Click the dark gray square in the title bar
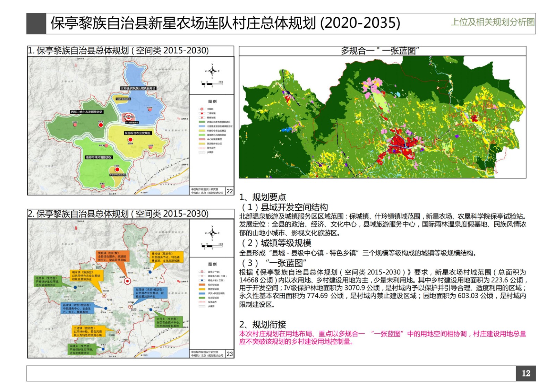Image resolution: width=555 pixels, height=392 pixels. 36,24
